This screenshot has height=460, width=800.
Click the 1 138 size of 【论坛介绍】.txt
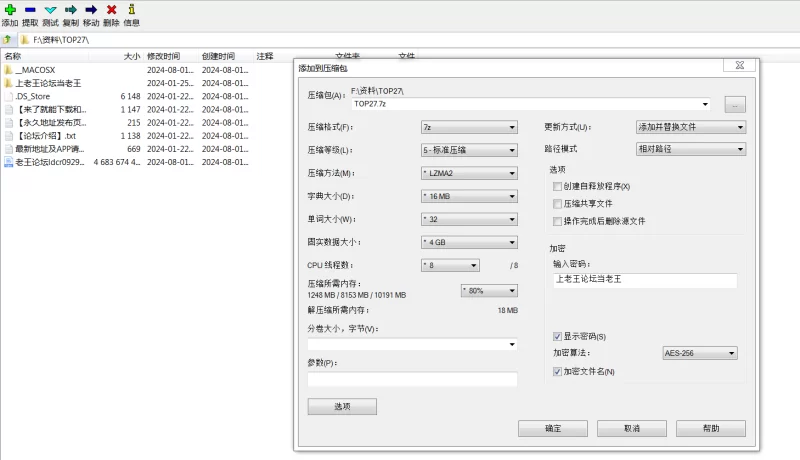130,136
